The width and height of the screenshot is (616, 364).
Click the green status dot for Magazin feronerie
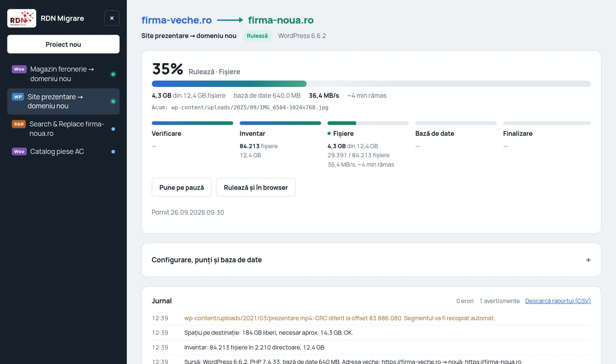point(113,74)
